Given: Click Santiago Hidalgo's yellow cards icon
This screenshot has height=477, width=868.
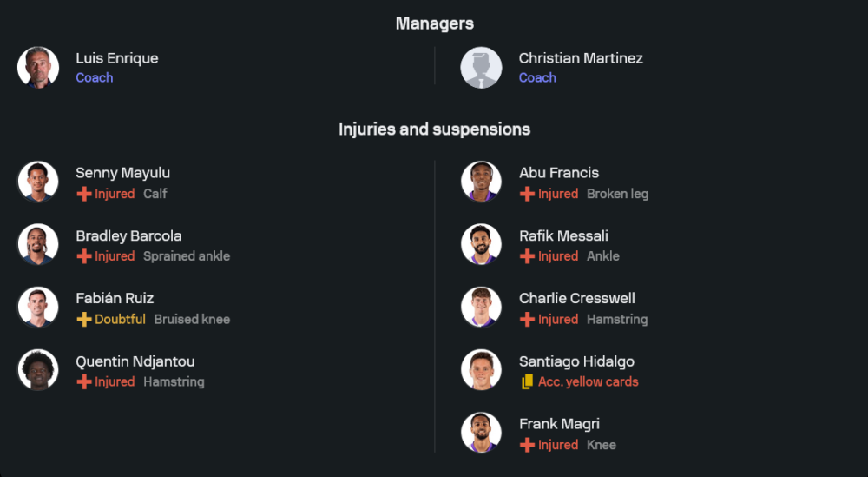Looking at the screenshot, I should (x=527, y=382).
